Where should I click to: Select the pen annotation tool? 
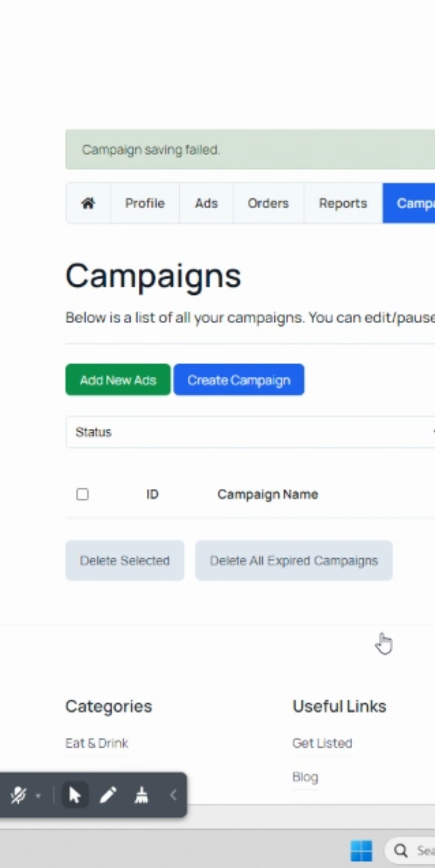108,795
